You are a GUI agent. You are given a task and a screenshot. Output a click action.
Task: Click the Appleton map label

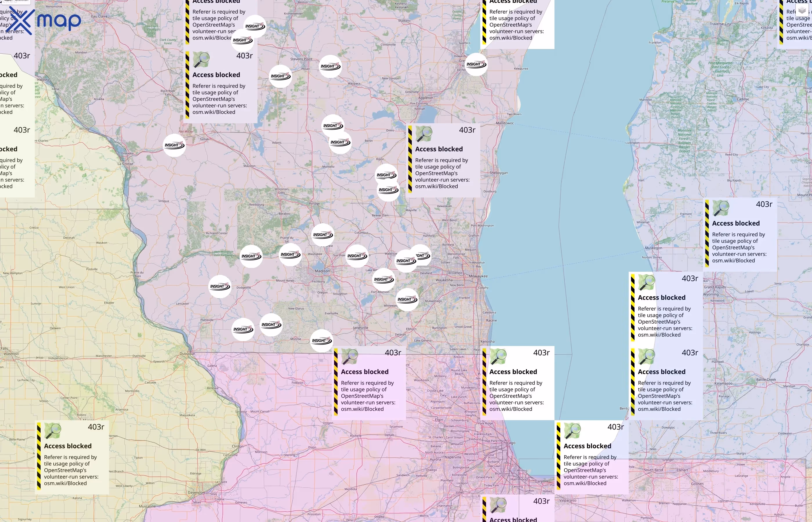426,98
